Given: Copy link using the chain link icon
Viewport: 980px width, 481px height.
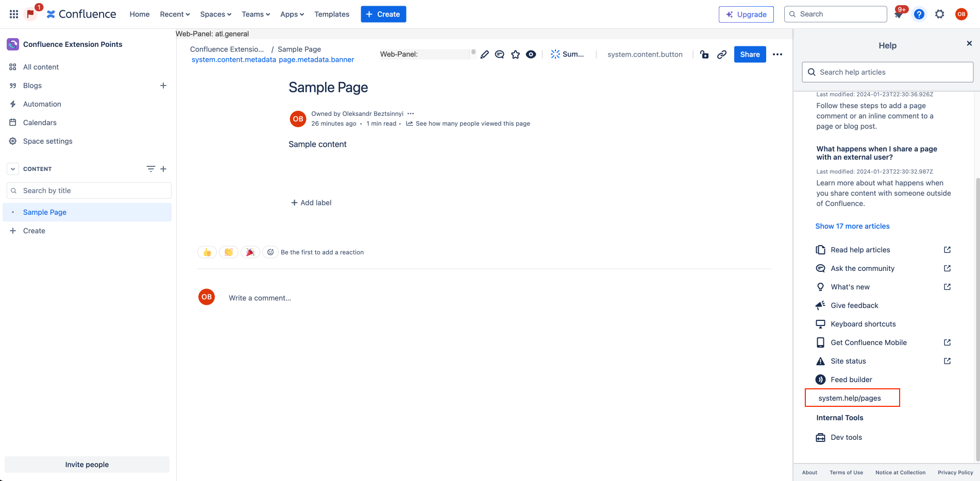Looking at the screenshot, I should pyautogui.click(x=722, y=54).
